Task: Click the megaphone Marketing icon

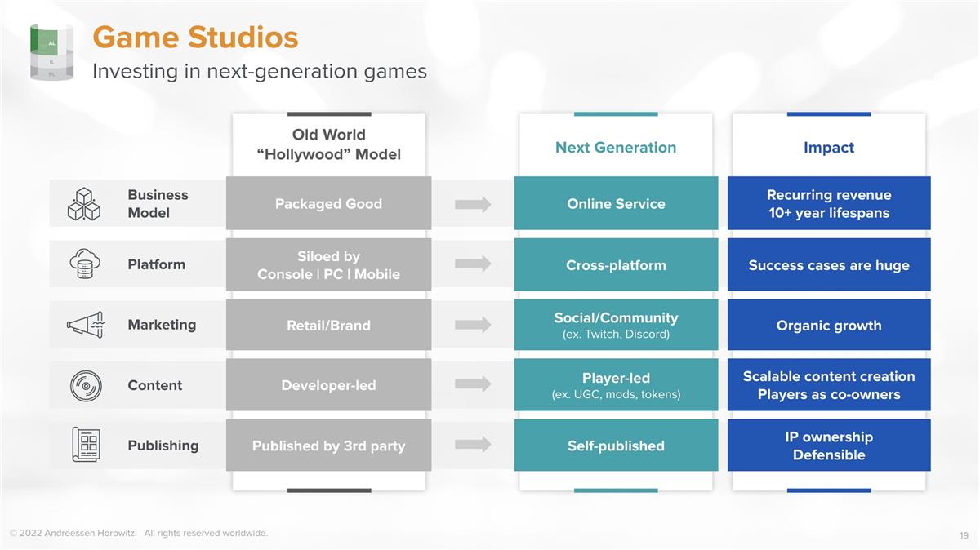Action: 84,325
